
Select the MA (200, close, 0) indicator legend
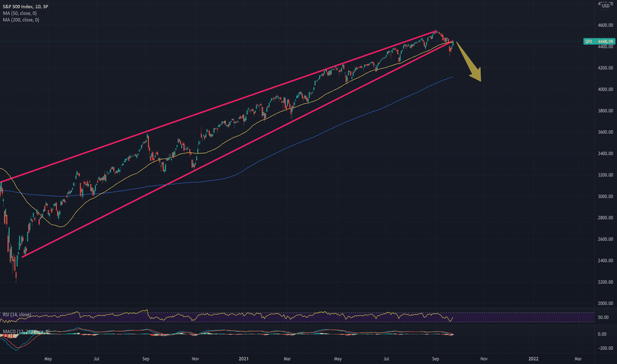pos(21,20)
